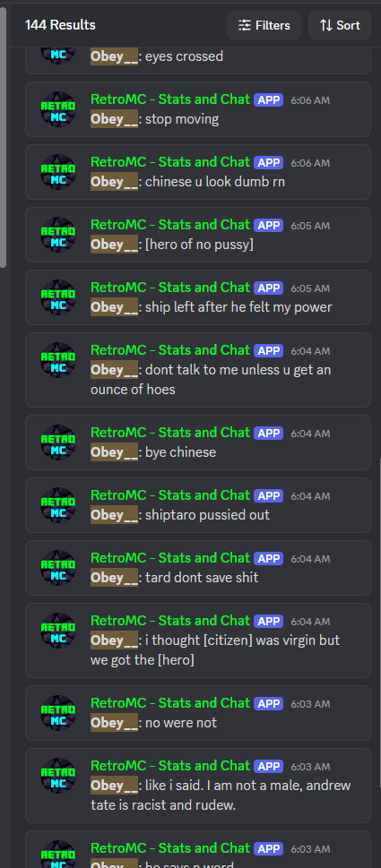Click RetroMC avatar beside 'bye chinese' message
Screen dimensions: 381x868
point(58,443)
